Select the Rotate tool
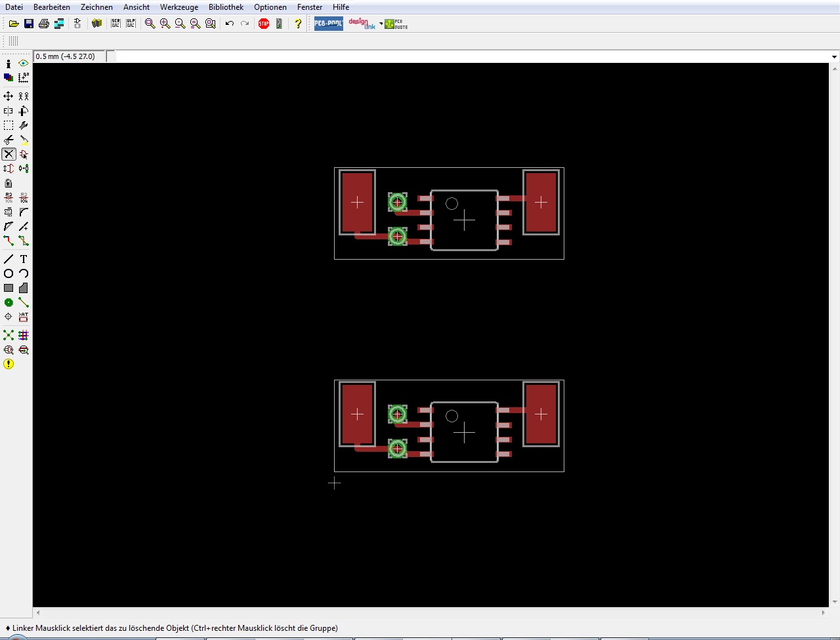 coord(24,111)
